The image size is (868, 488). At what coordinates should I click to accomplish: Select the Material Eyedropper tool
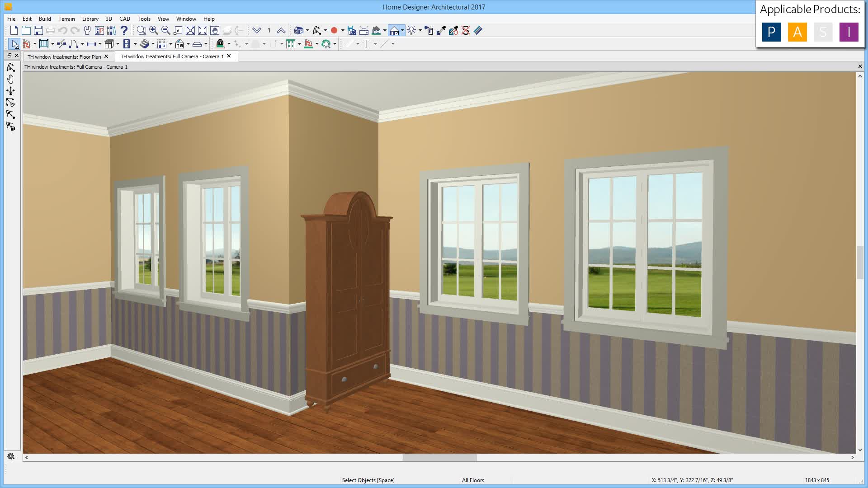pos(441,31)
